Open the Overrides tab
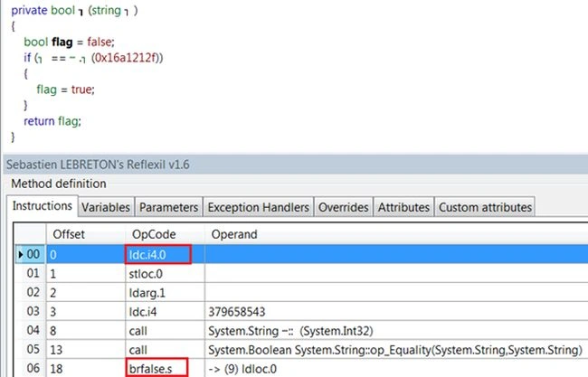The image size is (588, 377). 343,207
